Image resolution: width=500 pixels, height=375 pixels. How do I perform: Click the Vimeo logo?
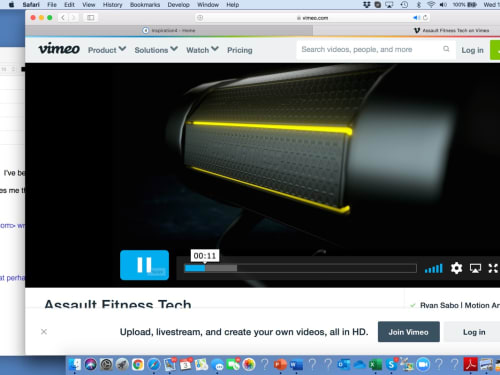[59, 49]
